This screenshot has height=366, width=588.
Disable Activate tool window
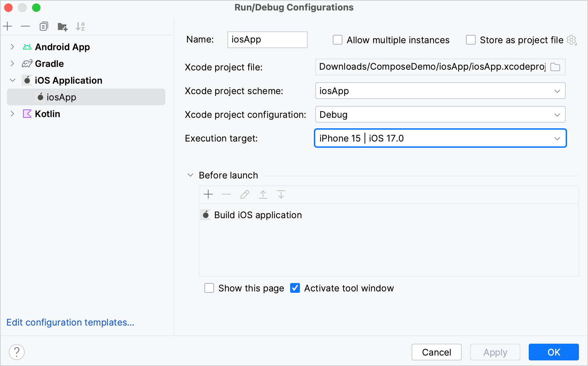tap(295, 288)
